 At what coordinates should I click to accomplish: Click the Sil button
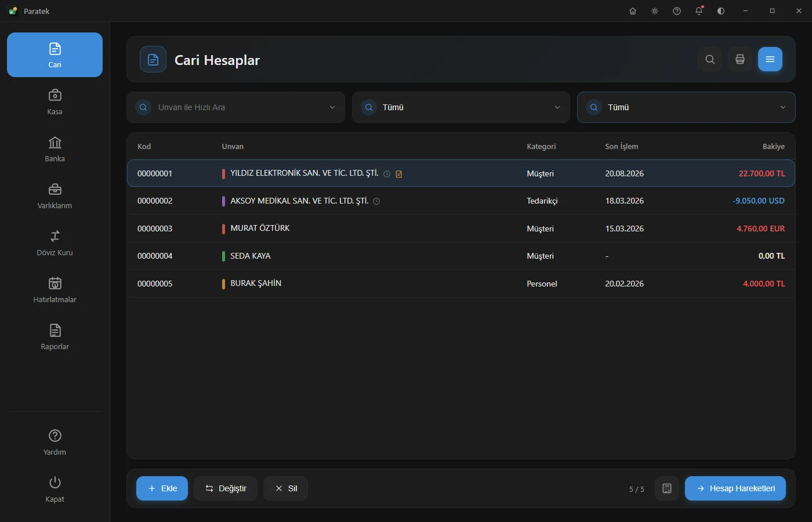[285, 488]
